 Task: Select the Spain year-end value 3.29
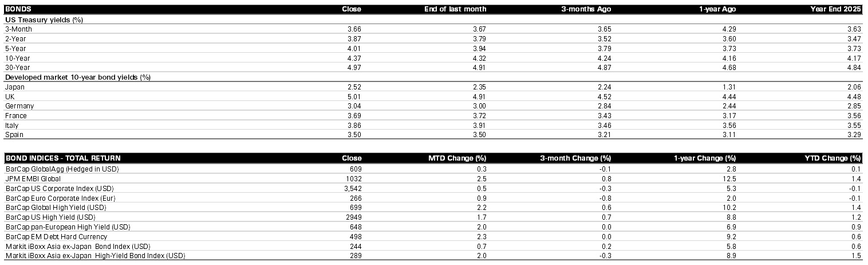(854, 135)
